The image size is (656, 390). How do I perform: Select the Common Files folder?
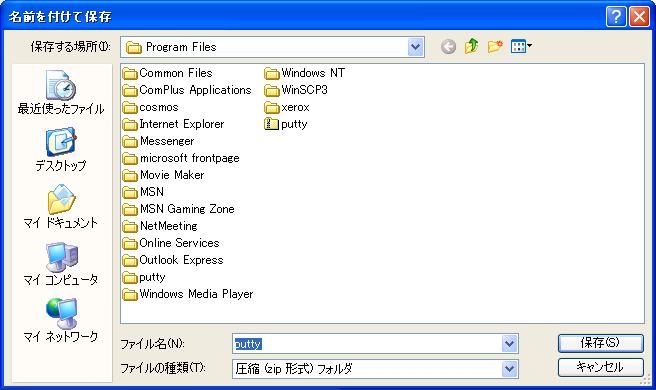[x=168, y=73]
